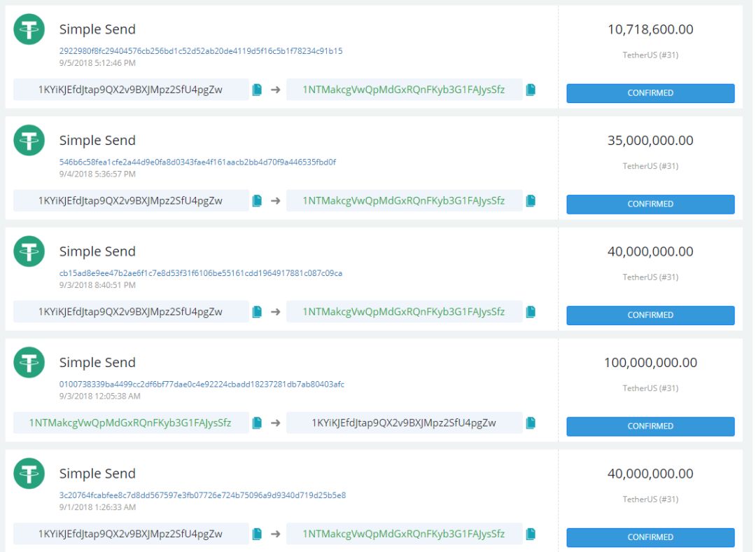This screenshot has height=552, width=756.
Task: Click Tether logo of the 35,000,000.00 transaction
Action: 29,140
